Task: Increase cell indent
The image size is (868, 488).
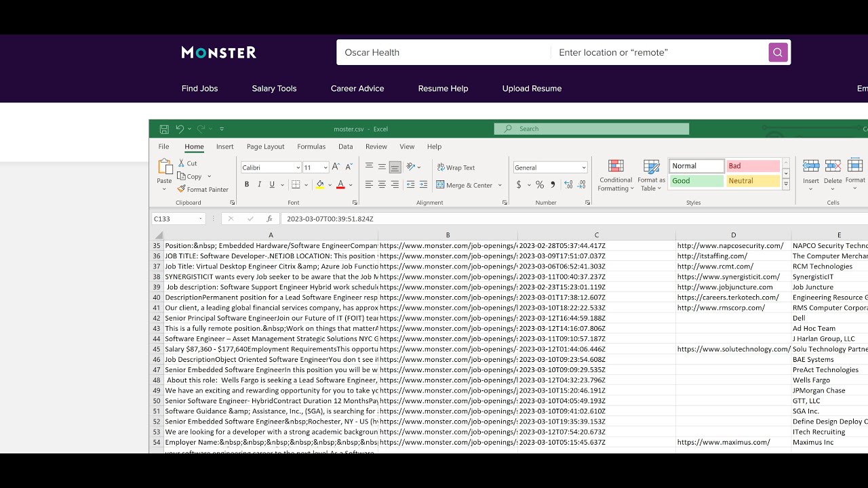Action: (x=424, y=184)
